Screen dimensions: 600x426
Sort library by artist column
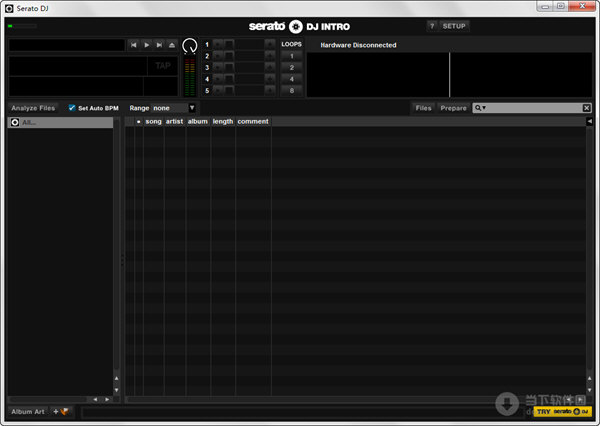click(x=174, y=121)
